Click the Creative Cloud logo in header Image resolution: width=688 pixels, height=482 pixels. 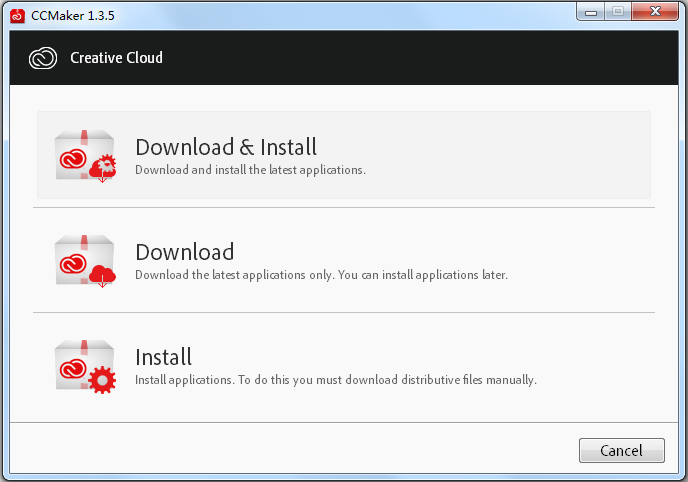pos(44,58)
